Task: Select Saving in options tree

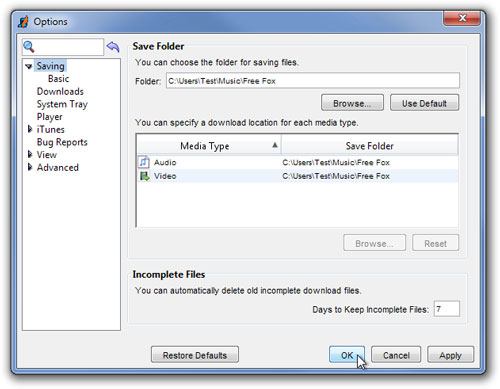Action: pos(50,66)
